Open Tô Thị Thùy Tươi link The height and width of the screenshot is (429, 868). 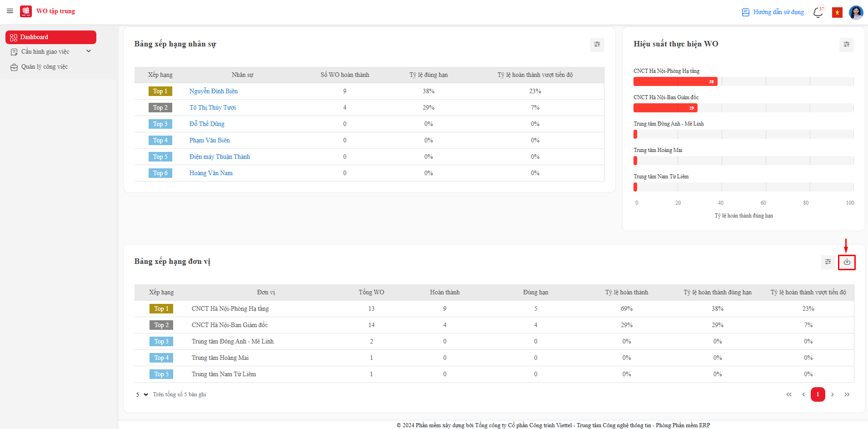coord(213,108)
